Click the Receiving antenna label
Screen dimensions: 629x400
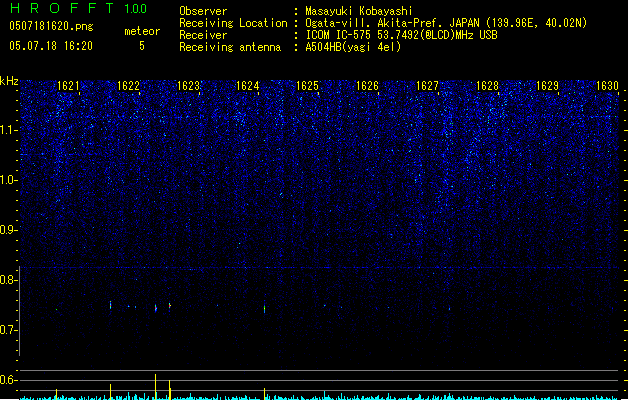230,47
